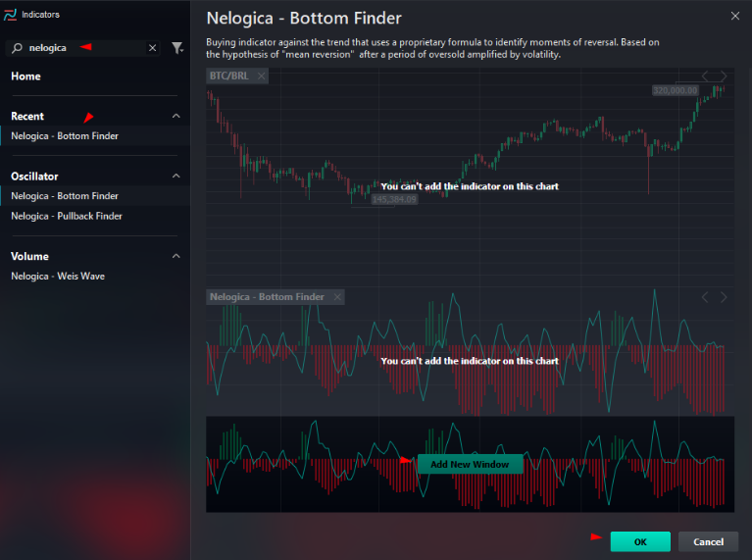
Task: Select Nelogica - Pullback Finder
Action: [x=95, y=216]
